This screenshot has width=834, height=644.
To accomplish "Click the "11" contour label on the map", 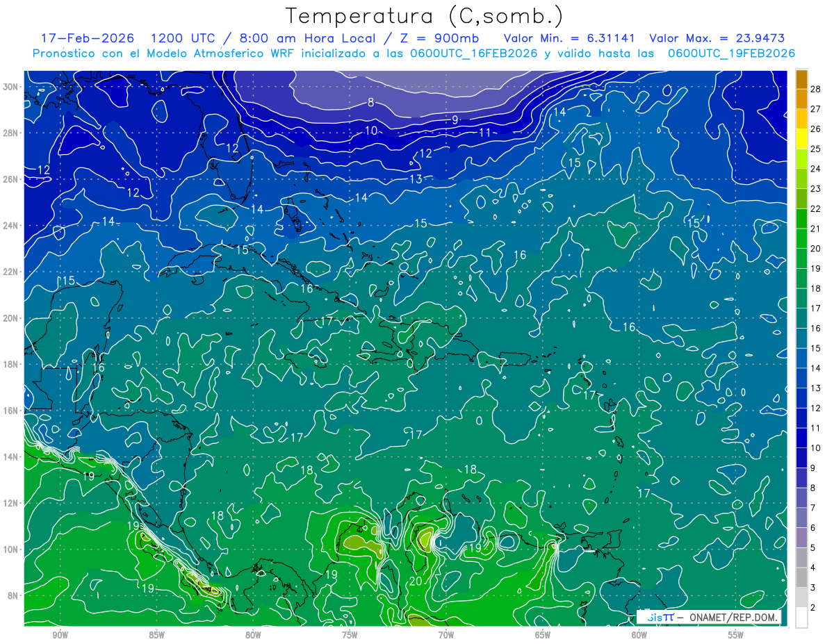I will pyautogui.click(x=484, y=133).
